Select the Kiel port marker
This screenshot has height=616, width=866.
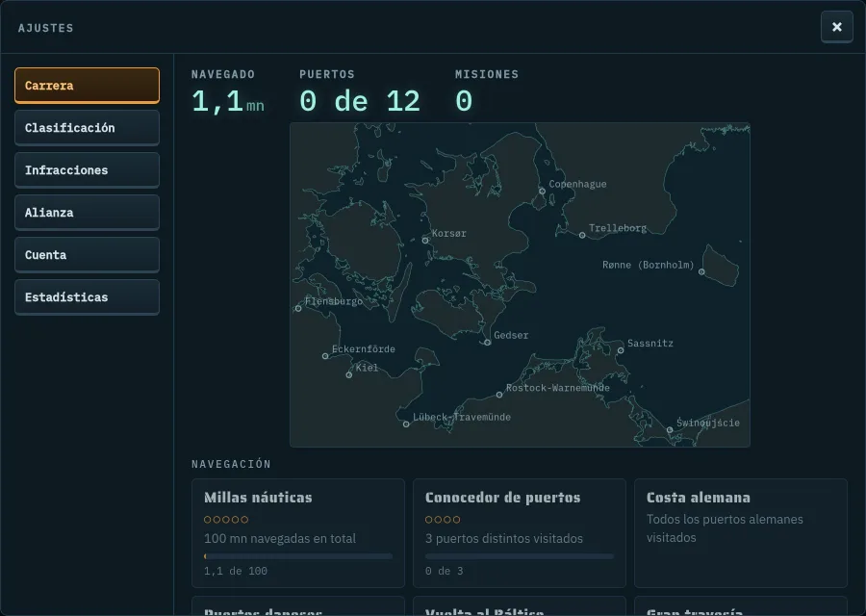[349, 375]
